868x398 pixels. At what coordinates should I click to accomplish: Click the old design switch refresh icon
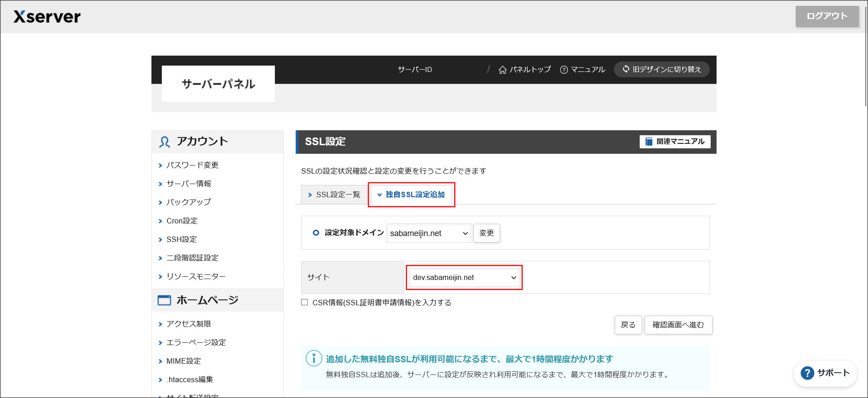[626, 69]
